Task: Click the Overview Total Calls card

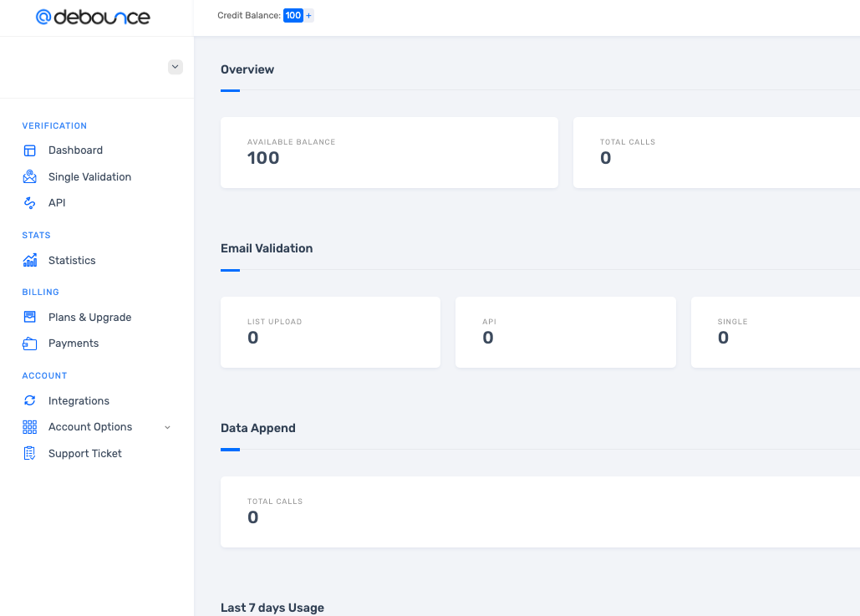Action: (716, 152)
